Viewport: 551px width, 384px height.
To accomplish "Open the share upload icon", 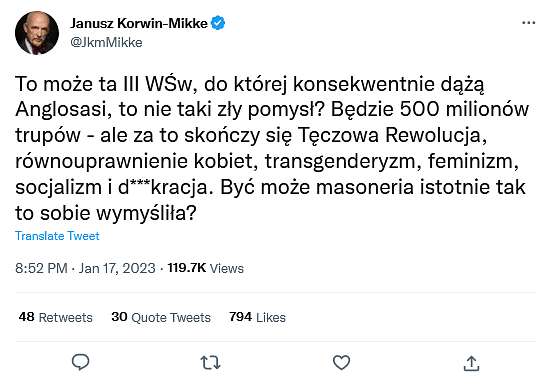I will pyautogui.click(x=471, y=363).
